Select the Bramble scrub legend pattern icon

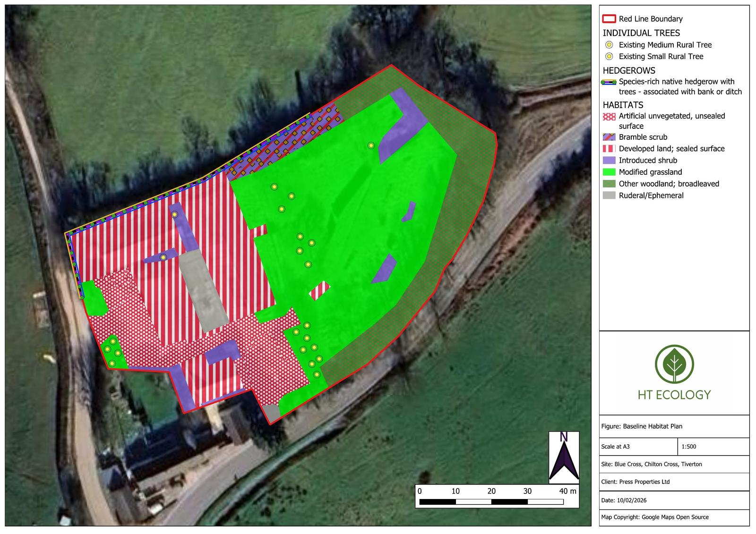tap(609, 137)
